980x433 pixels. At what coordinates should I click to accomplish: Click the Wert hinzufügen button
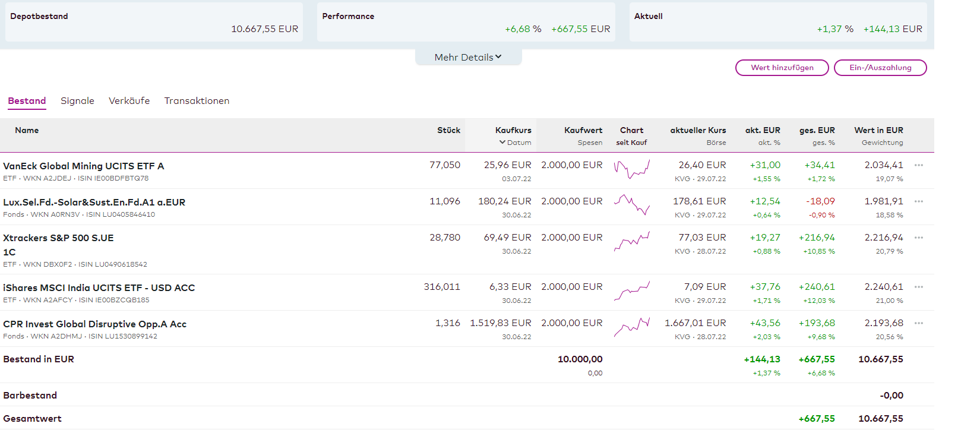782,68
